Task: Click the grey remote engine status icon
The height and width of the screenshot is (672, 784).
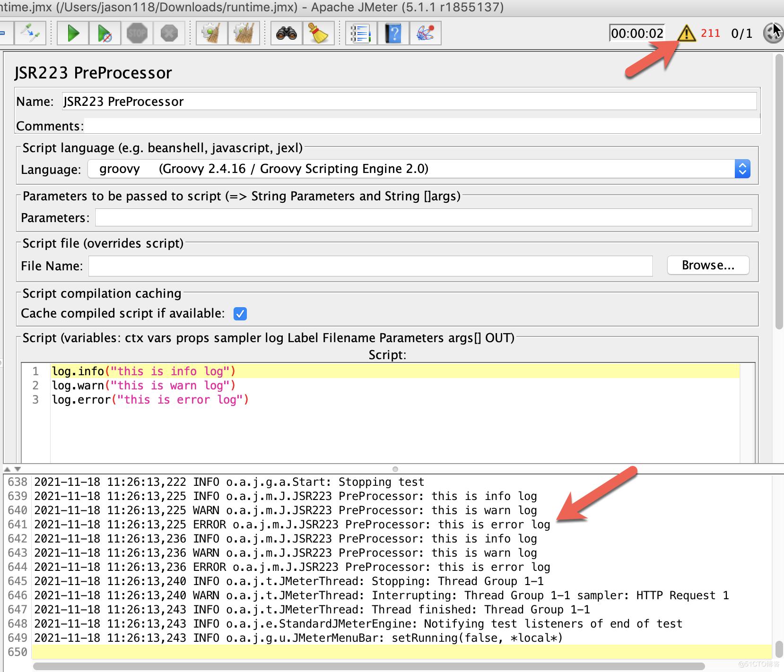Action: click(x=774, y=33)
